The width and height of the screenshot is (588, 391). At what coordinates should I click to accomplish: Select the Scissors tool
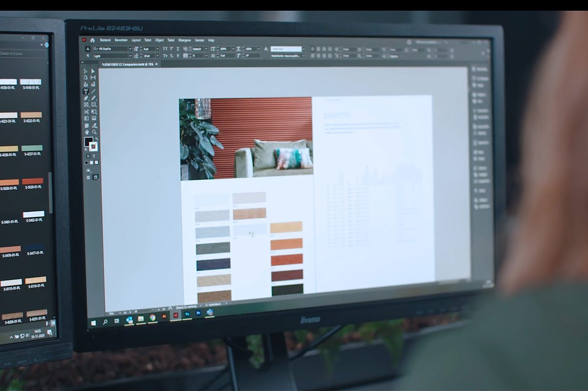coord(86,112)
